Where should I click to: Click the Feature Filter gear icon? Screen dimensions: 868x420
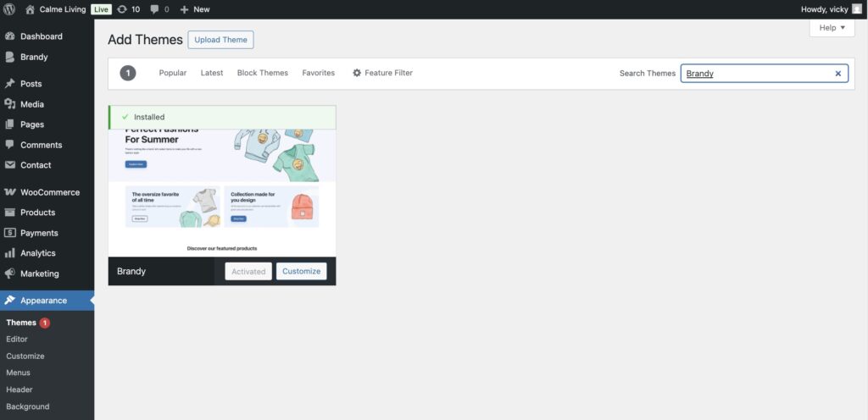pos(357,73)
